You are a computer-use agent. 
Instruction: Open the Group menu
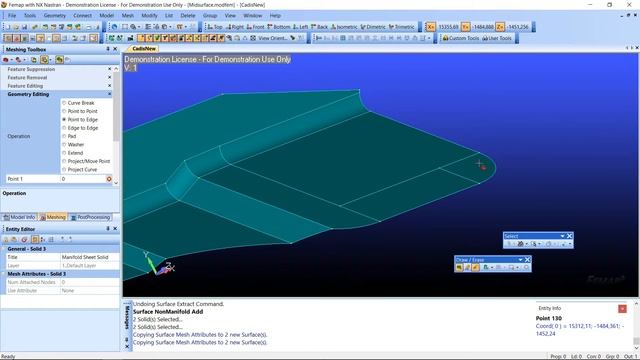click(x=210, y=16)
